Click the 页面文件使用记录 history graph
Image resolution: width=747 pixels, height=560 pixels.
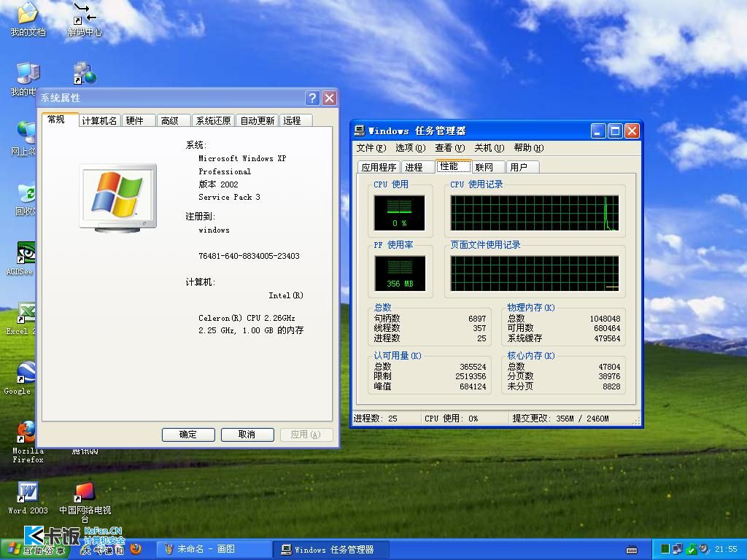click(x=535, y=273)
